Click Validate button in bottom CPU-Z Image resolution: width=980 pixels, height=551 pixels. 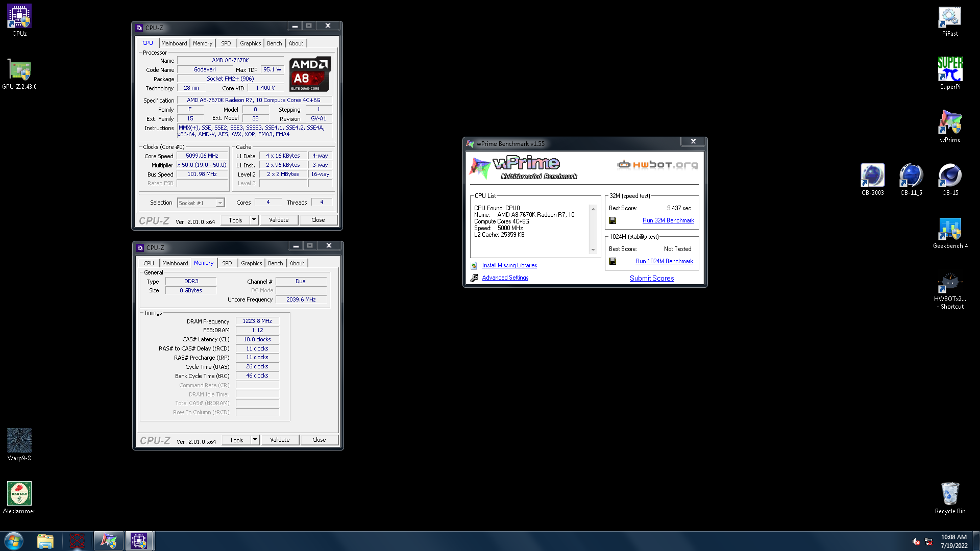[x=280, y=440]
